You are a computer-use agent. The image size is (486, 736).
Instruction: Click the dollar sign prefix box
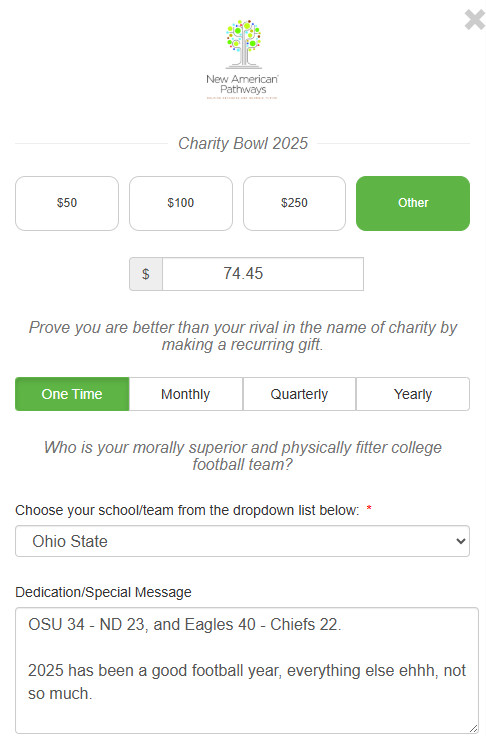coord(146,274)
